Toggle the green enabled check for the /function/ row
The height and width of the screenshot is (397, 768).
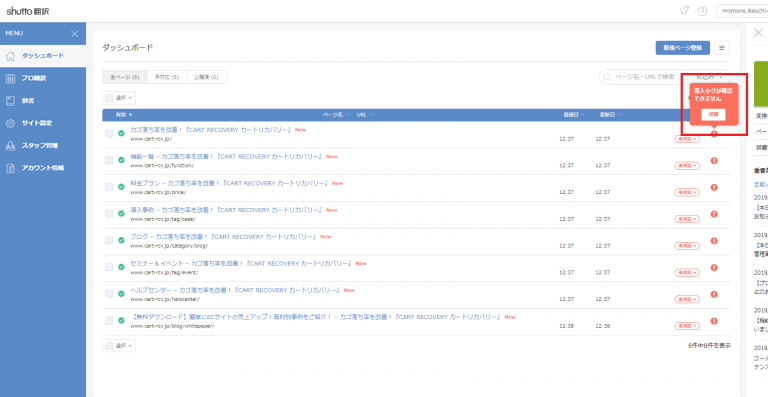(121, 160)
